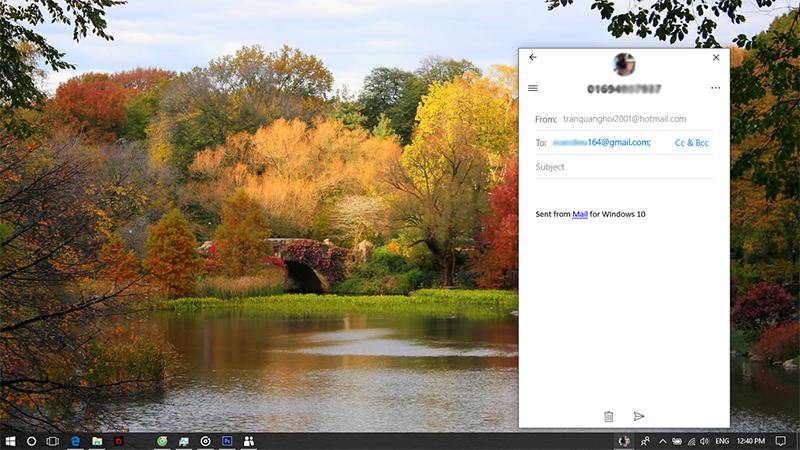Show Cc & Bcc fields
800x450 pixels.
691,143
